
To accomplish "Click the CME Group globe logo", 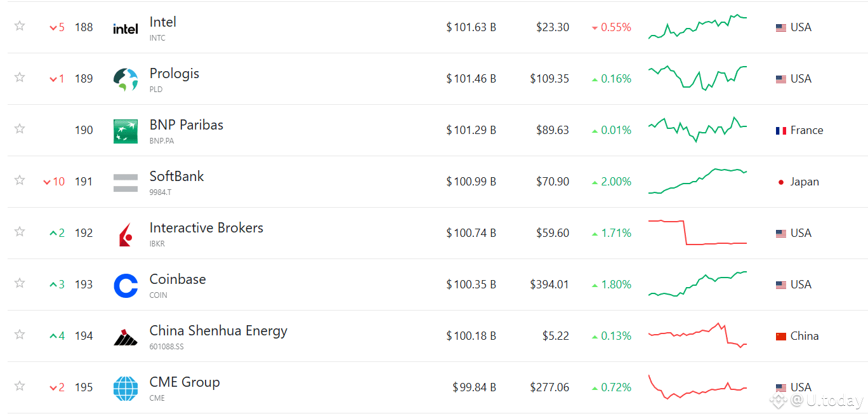I will [126, 388].
